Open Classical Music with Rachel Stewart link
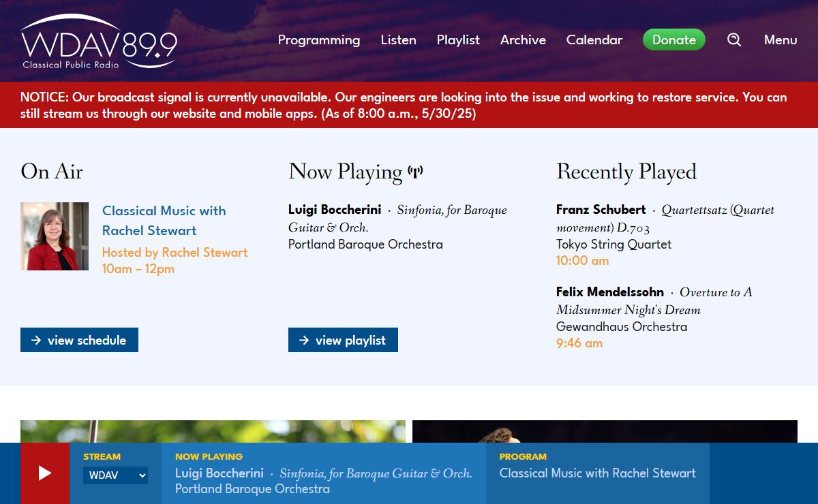This screenshot has width=818, height=504. click(164, 221)
